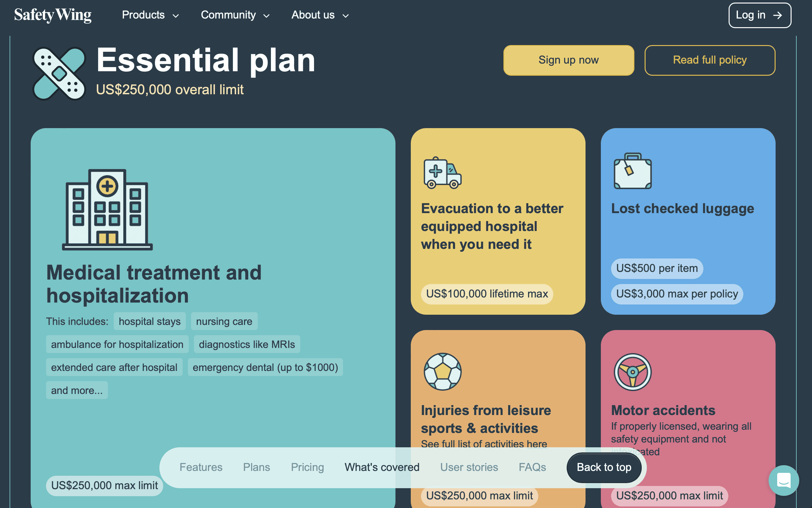Image resolution: width=812 pixels, height=508 pixels.
Task: Click the ambulance evacuation icon
Action: click(x=443, y=172)
